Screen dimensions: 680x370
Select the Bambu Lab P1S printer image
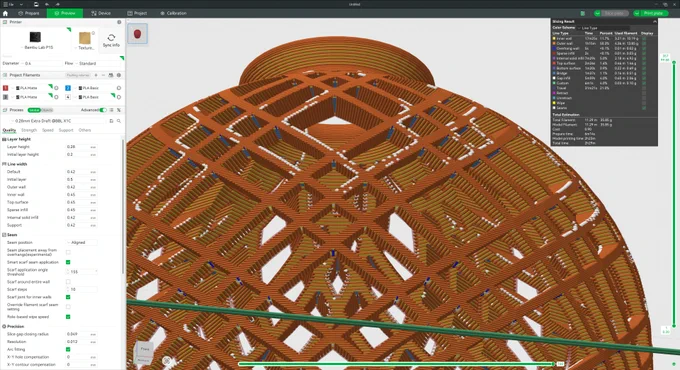pos(35,37)
